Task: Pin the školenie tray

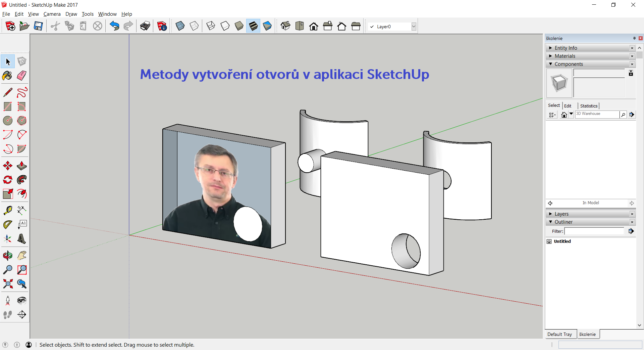Action: click(x=634, y=38)
